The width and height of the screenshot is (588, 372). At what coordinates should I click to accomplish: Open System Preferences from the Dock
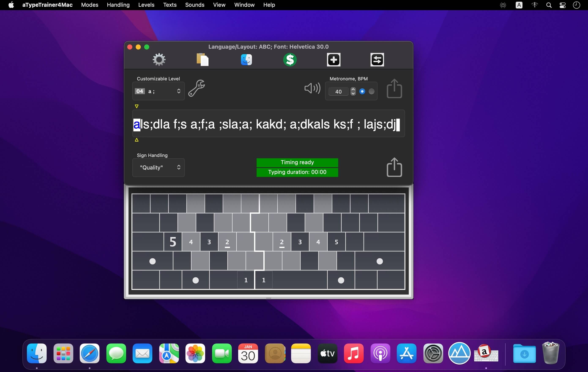pyautogui.click(x=433, y=353)
